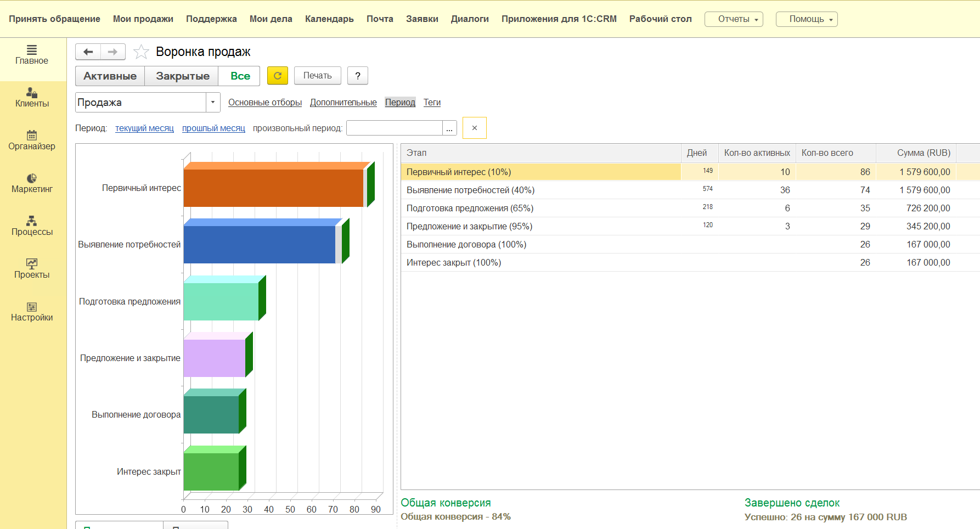Click the orange Первичный интерес chart bar
The width and height of the screenshot is (980, 529).
(273, 188)
